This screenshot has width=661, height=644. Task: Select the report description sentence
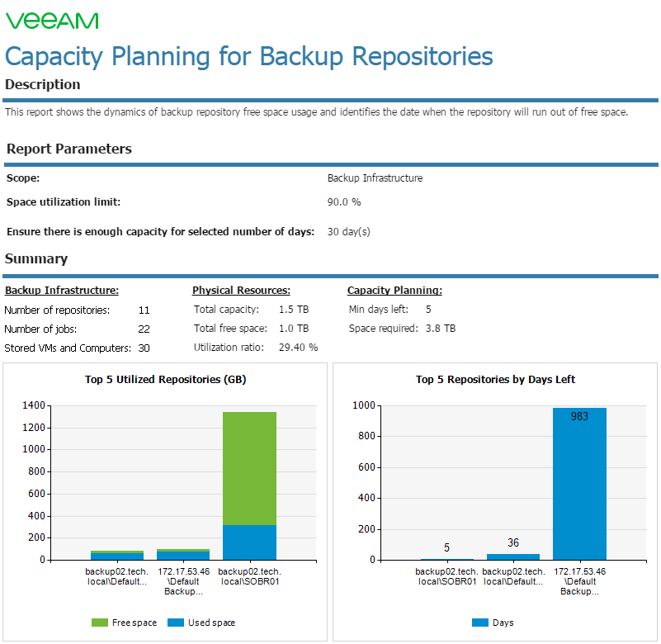[x=317, y=111]
